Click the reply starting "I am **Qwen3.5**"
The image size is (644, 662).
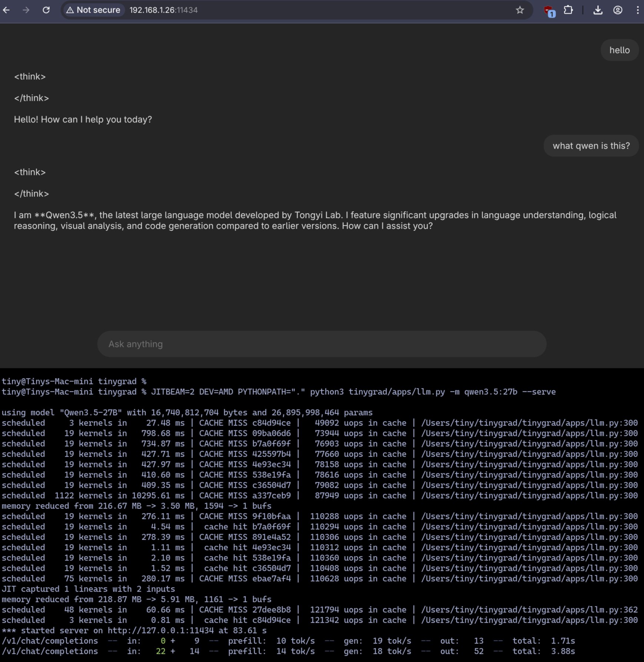[x=315, y=221]
